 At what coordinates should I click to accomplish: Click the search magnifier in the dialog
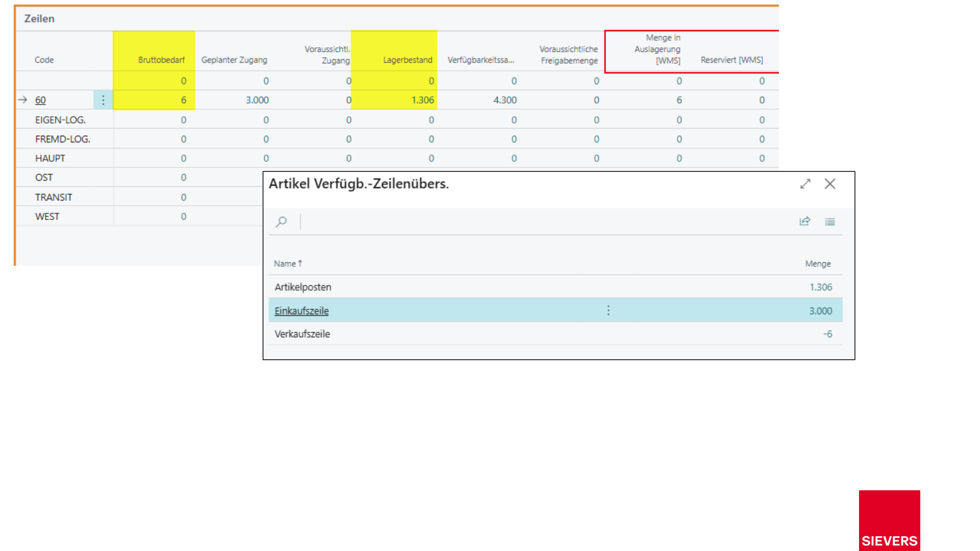coord(281,222)
